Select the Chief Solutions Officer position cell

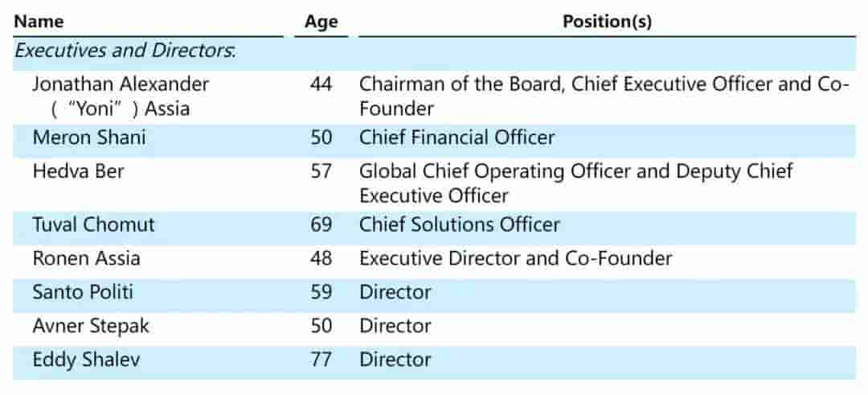tap(459, 224)
